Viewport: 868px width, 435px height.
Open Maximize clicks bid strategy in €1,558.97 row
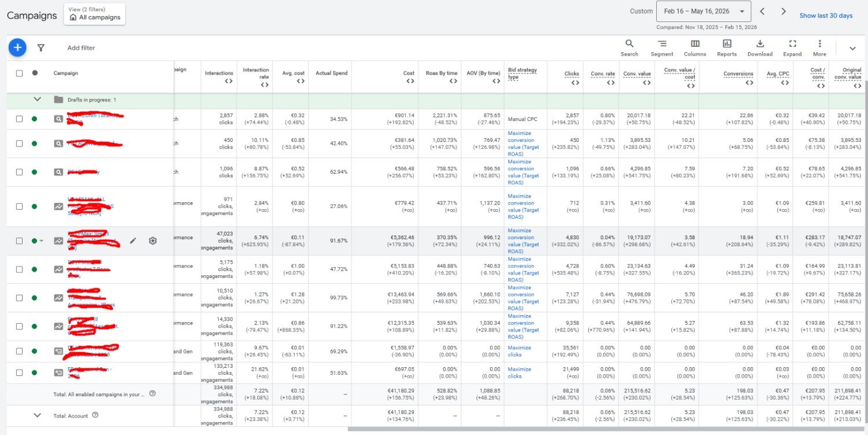pyautogui.click(x=519, y=351)
